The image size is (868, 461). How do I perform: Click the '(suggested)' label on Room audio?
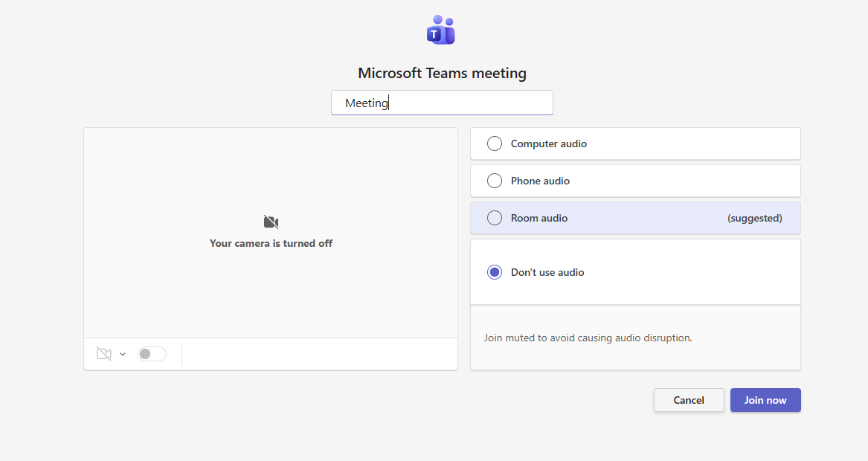754,218
